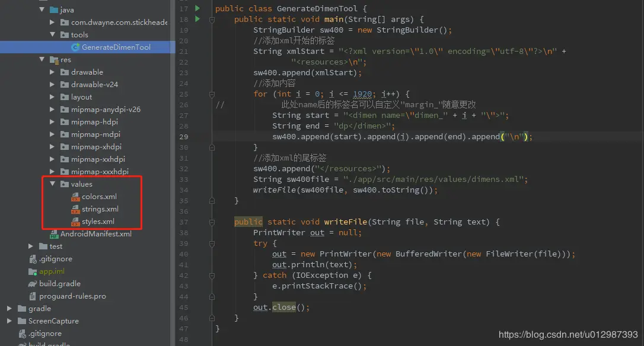644x346 pixels.
Task: Click the highlighted public keyword on line 37
Action: 248,222
